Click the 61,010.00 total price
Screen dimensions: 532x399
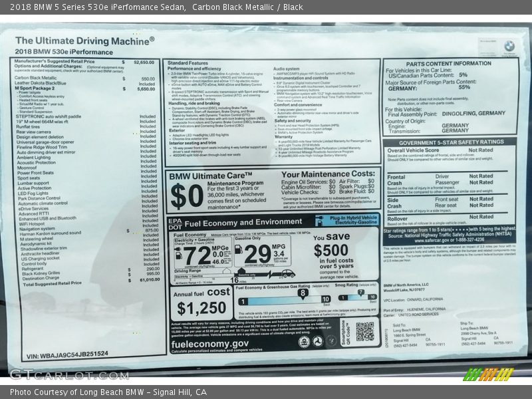150,280
